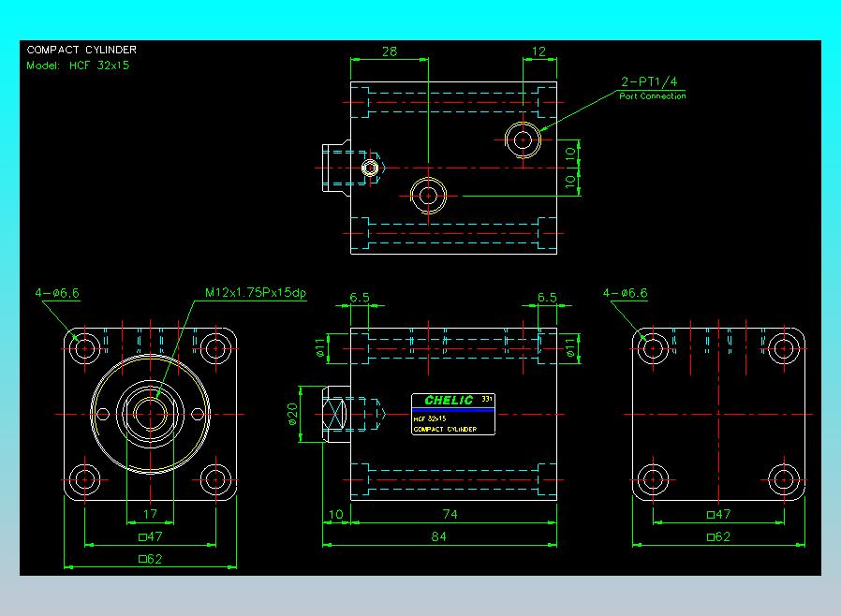
Task: Click the left 6.5 dimension in side view
Action: [360, 298]
